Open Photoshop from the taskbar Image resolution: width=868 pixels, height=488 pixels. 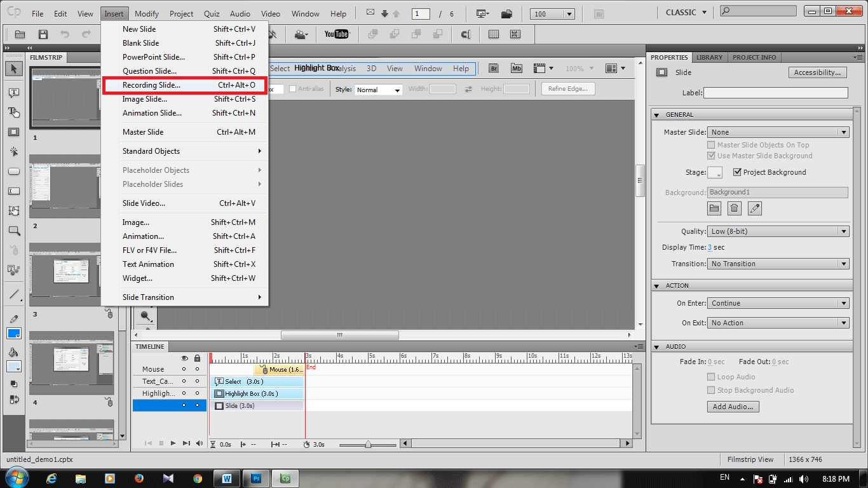pos(257,478)
